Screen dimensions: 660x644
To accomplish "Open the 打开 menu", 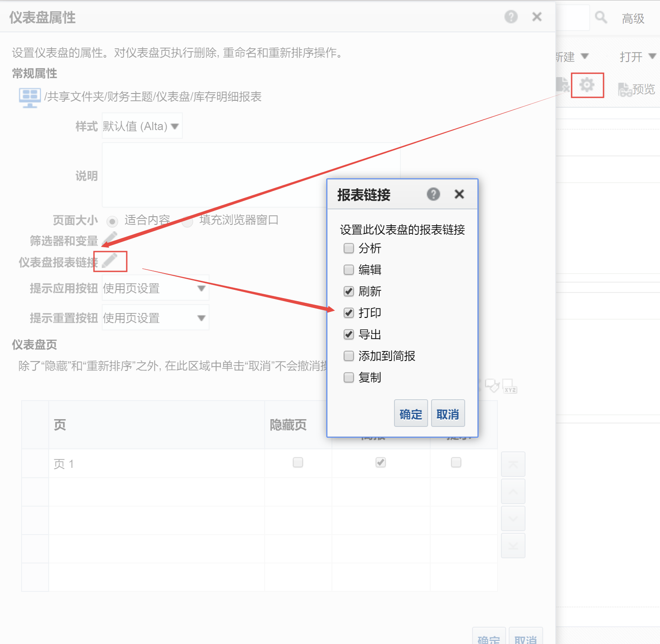I will coord(637,56).
